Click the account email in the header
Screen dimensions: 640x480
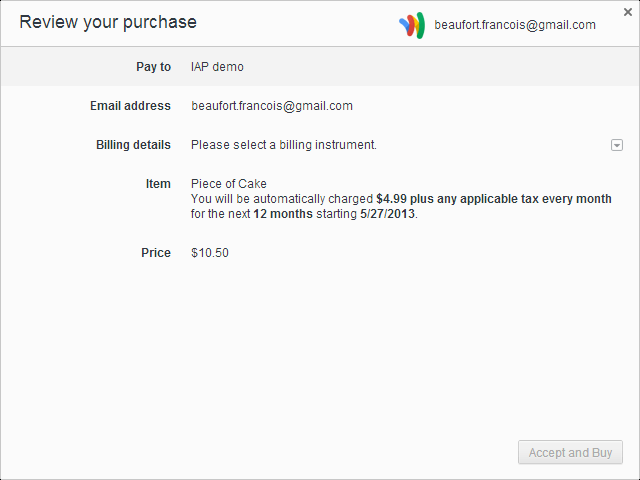click(x=515, y=25)
